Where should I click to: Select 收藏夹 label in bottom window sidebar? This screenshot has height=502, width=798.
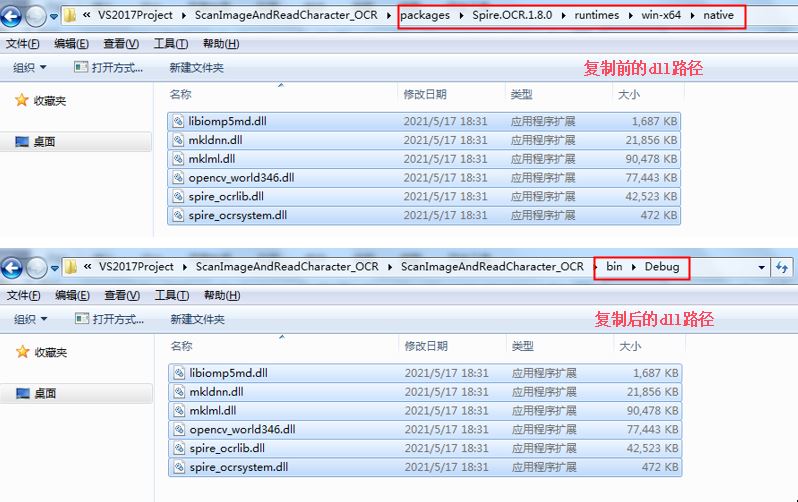pyautogui.click(x=50, y=352)
